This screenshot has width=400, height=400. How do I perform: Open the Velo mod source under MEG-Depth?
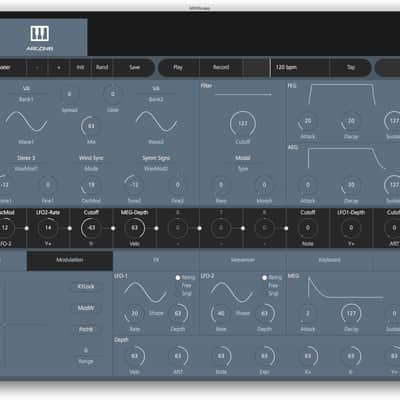[134, 244]
